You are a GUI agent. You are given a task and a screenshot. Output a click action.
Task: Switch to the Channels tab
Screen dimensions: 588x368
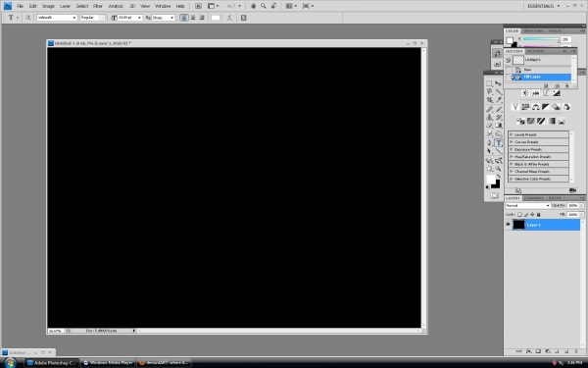pyautogui.click(x=534, y=198)
